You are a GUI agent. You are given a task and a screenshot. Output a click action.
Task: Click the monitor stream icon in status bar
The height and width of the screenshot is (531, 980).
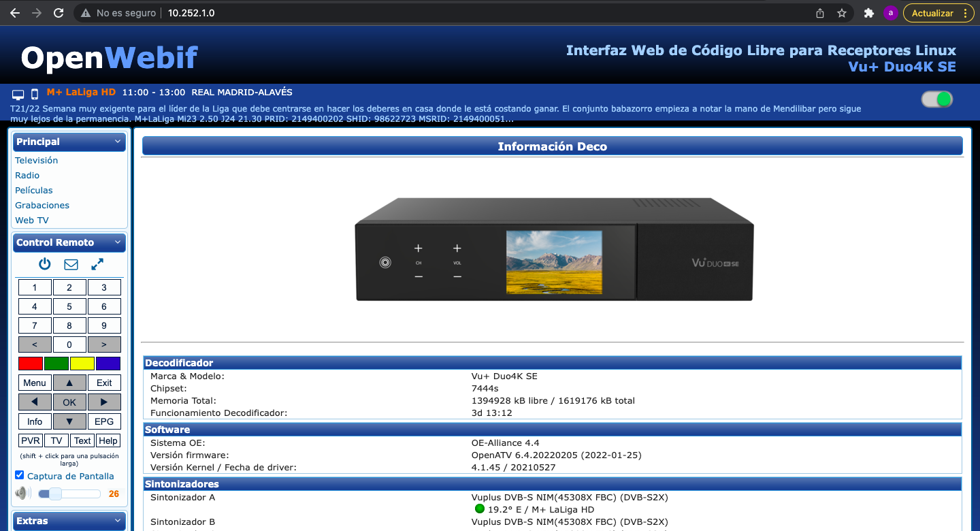pos(18,95)
